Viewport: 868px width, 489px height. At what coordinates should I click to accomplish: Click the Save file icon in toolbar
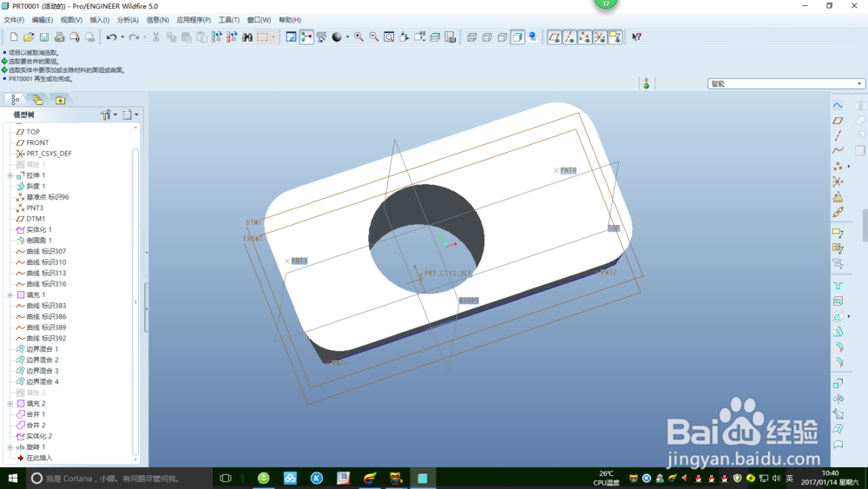(43, 37)
